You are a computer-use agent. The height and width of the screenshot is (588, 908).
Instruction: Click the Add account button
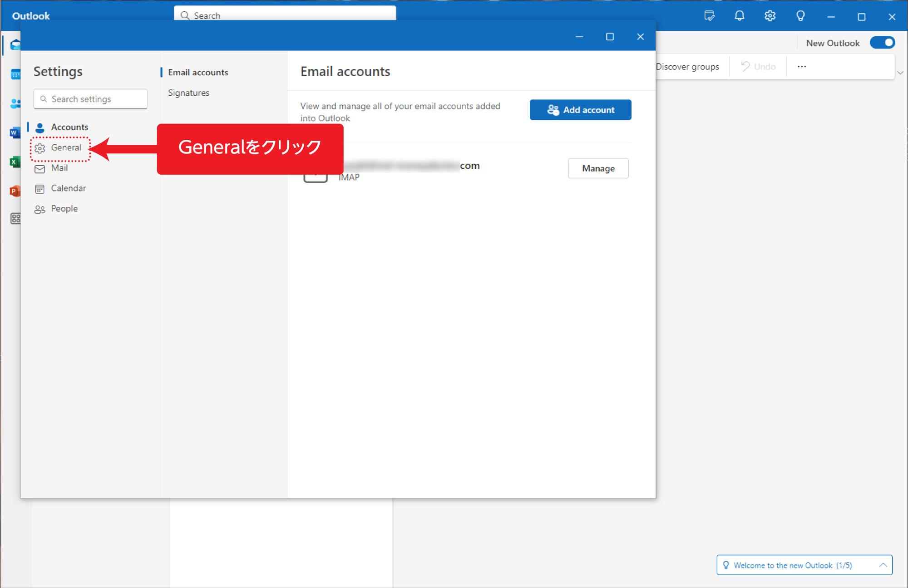pyautogui.click(x=580, y=110)
